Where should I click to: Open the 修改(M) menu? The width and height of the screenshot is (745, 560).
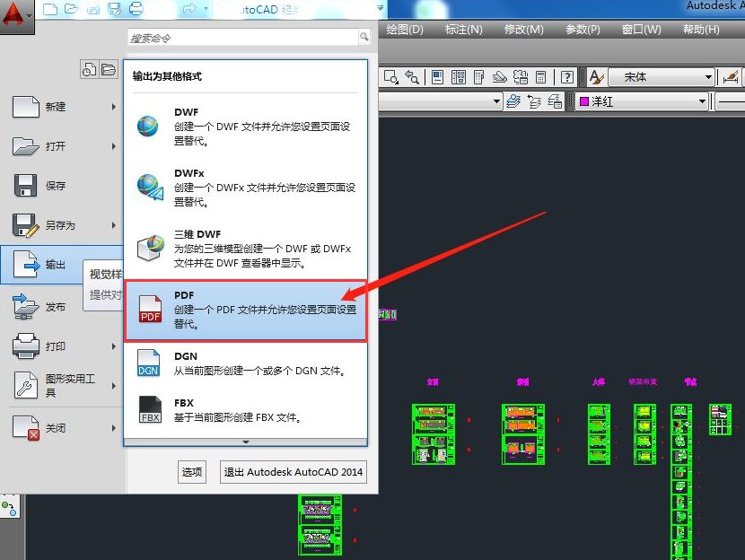click(x=523, y=30)
